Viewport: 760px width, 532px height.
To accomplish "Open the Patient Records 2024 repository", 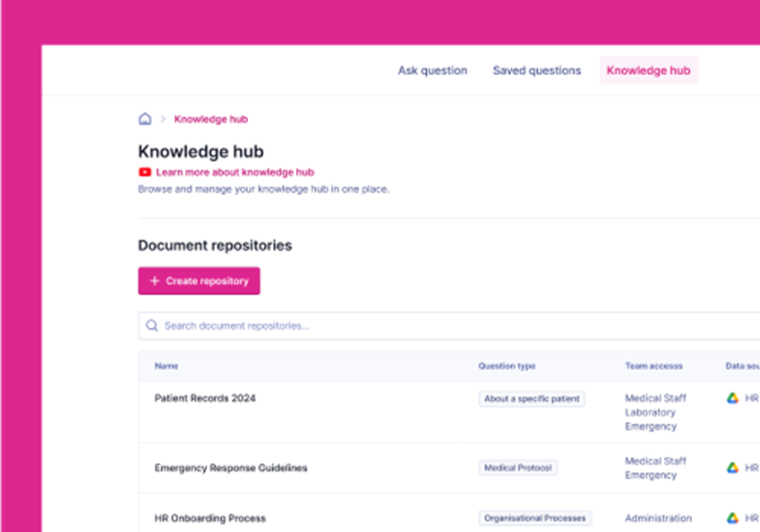I will click(205, 398).
